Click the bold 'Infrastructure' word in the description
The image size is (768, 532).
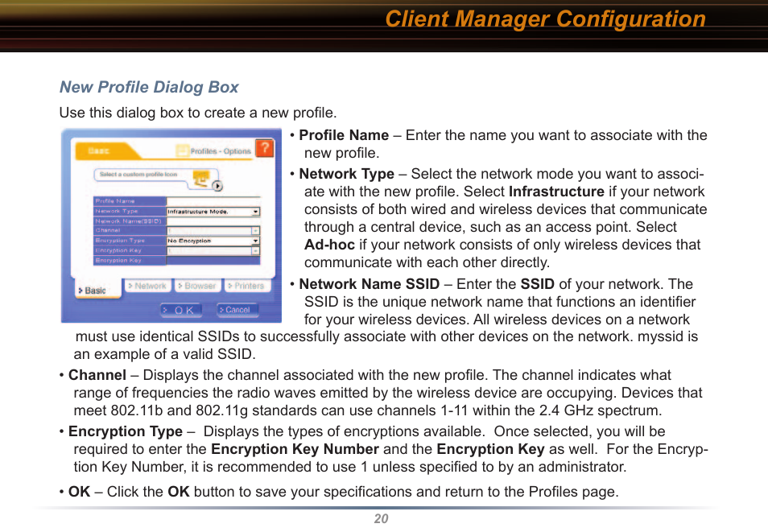[x=556, y=192]
